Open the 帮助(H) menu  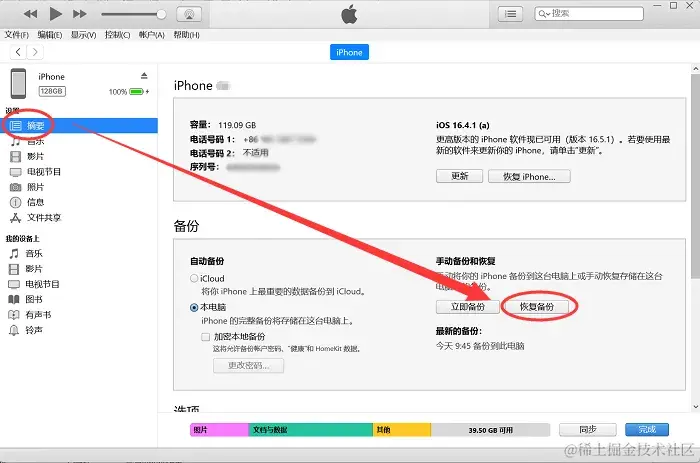click(186, 35)
